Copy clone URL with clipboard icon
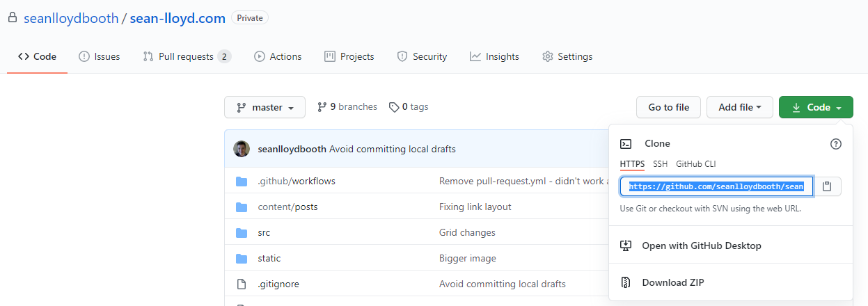This screenshot has width=868, height=306. pos(827,186)
